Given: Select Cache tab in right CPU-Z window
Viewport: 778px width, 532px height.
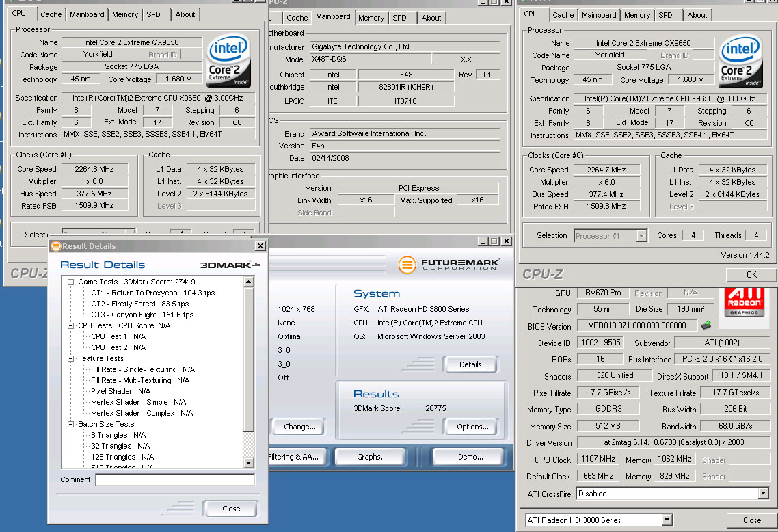Looking at the screenshot, I should (x=563, y=15).
